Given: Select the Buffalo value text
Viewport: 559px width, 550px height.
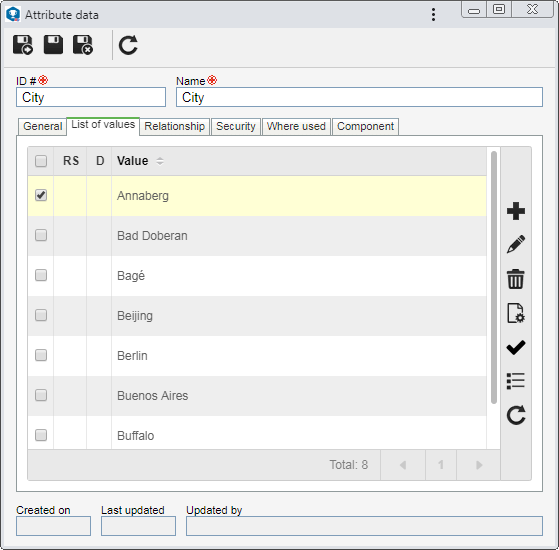Looking at the screenshot, I should (135, 435).
